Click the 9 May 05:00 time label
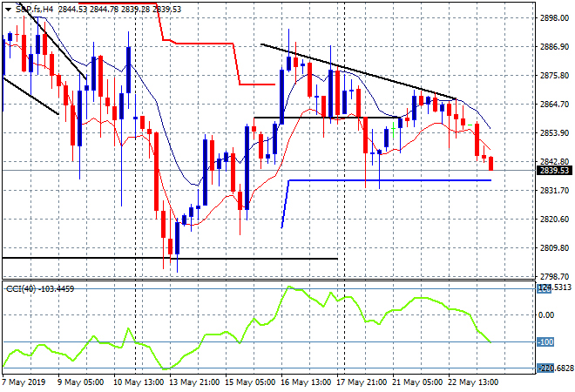The width and height of the screenshot is (575, 392). pos(80,382)
